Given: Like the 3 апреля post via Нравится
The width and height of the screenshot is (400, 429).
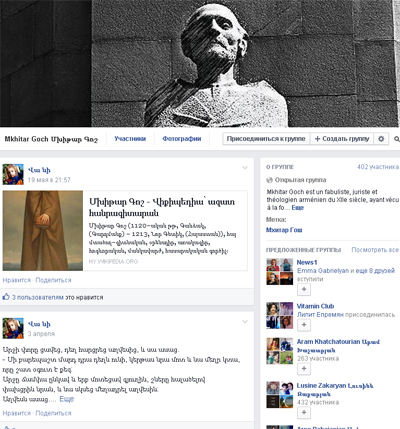Looking at the screenshot, I should [x=17, y=413].
